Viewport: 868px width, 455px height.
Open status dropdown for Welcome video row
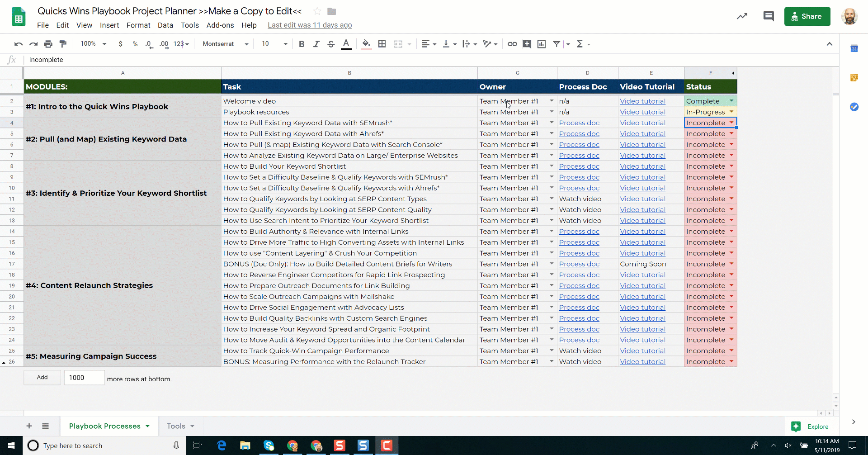pos(731,101)
